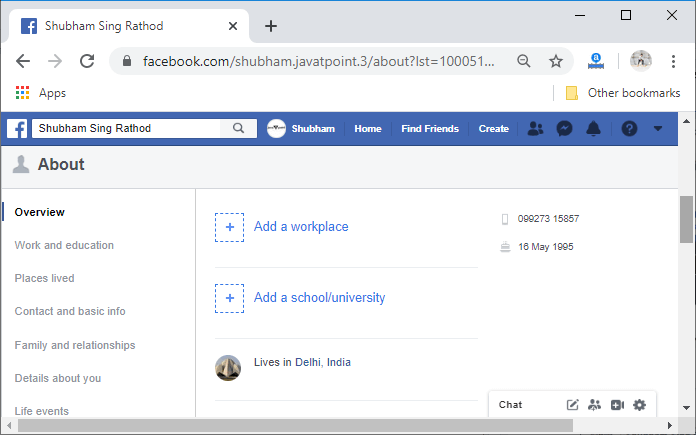Click the search magnifier icon in Facebook search box
The width and height of the screenshot is (696, 435).
[x=238, y=128]
